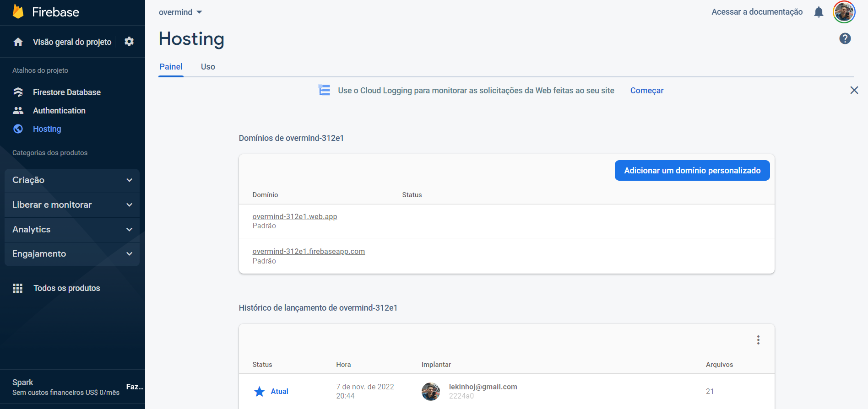
Task: Click the Hora column header
Action: tap(343, 365)
